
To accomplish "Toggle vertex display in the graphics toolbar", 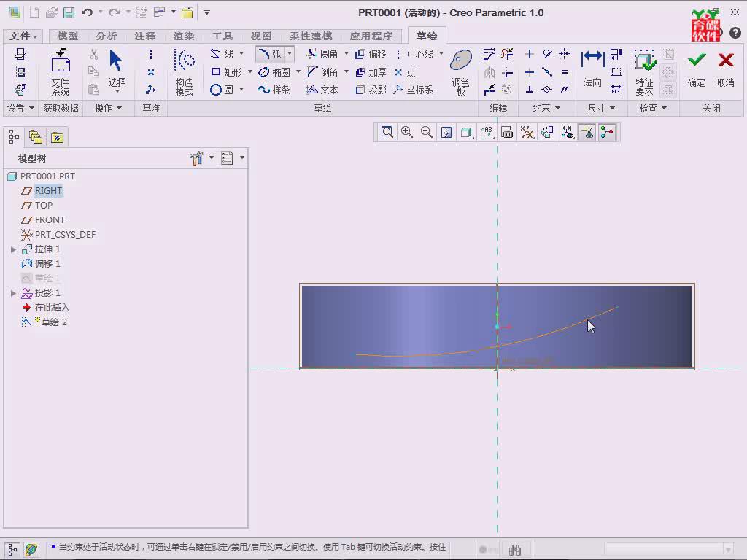I will (607, 133).
